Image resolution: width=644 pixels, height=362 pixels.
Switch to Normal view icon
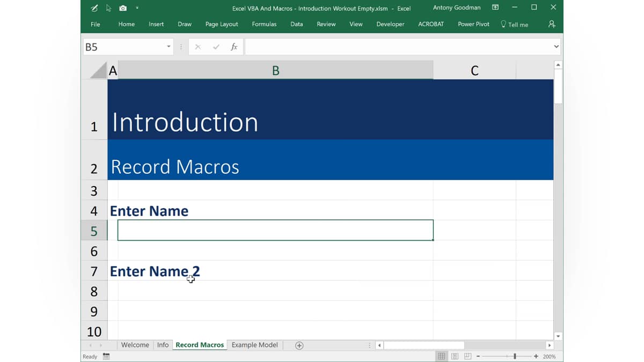pos(441,357)
